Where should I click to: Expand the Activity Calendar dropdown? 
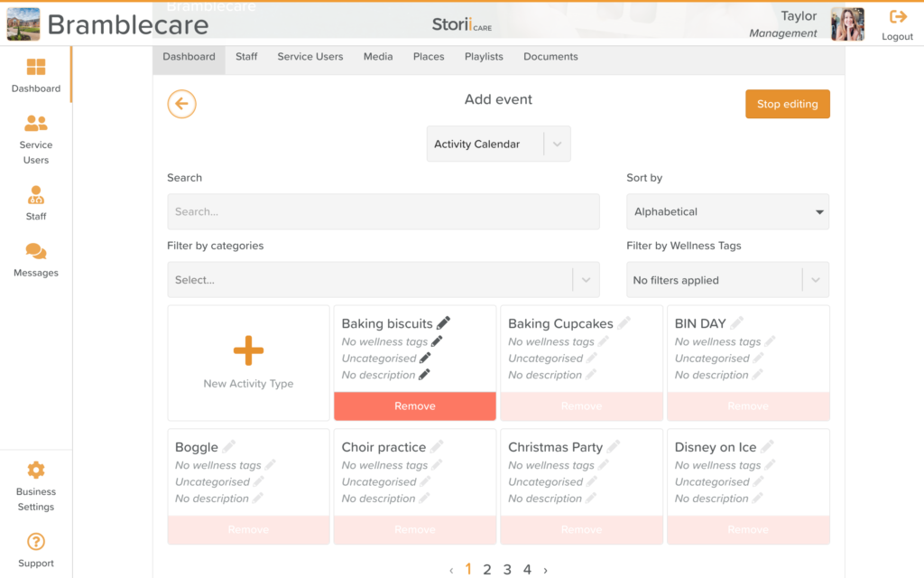tap(557, 144)
